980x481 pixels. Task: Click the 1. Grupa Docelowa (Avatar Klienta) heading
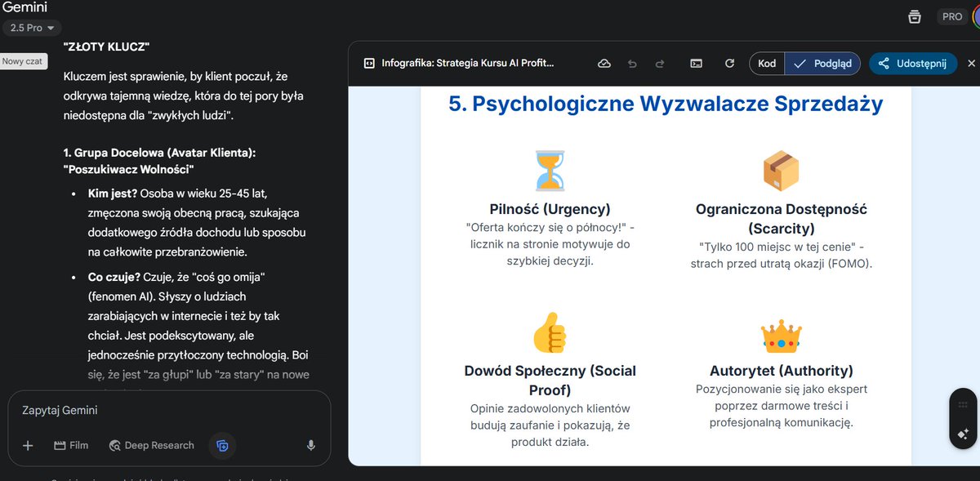click(x=160, y=153)
